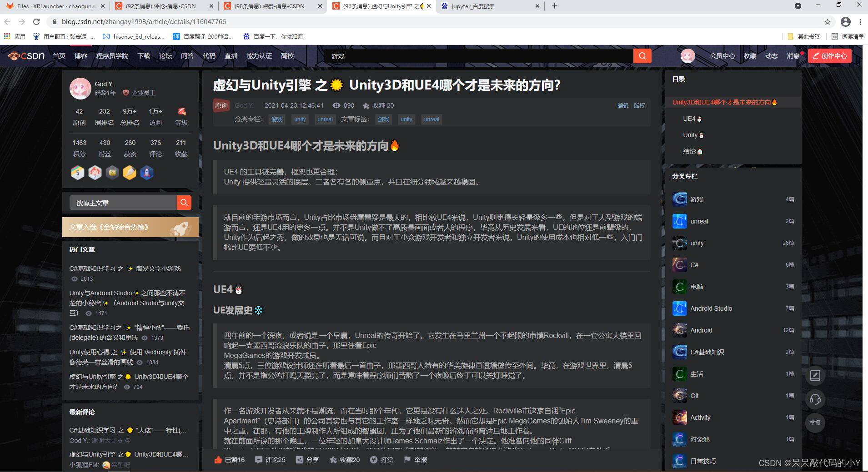The width and height of the screenshot is (868, 472).
Task: Click the 版权 link
Action: pos(639,105)
